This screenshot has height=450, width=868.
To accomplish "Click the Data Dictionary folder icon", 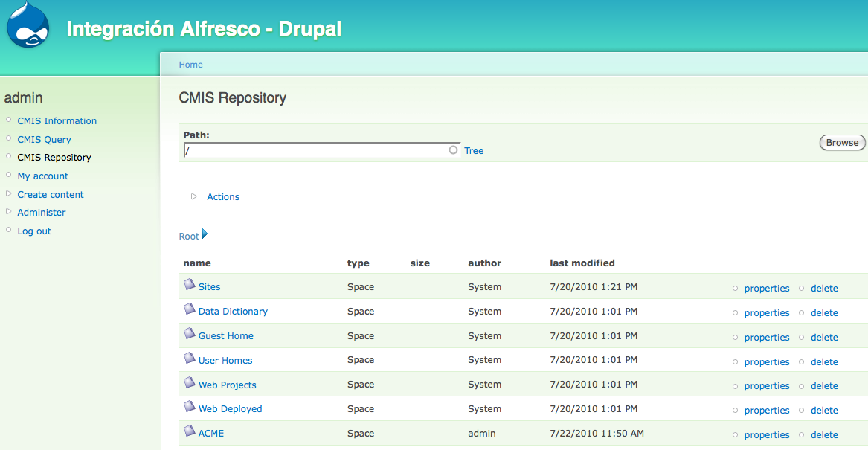I will [x=190, y=309].
